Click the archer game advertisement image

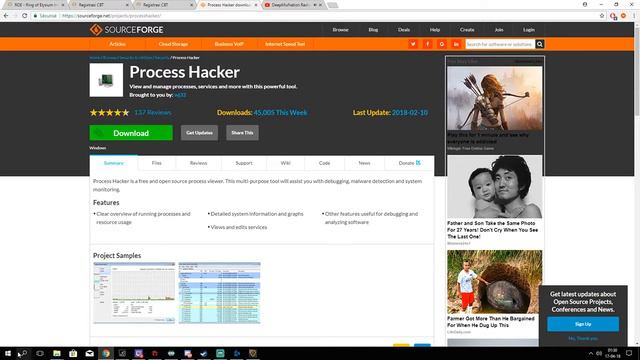(x=495, y=98)
